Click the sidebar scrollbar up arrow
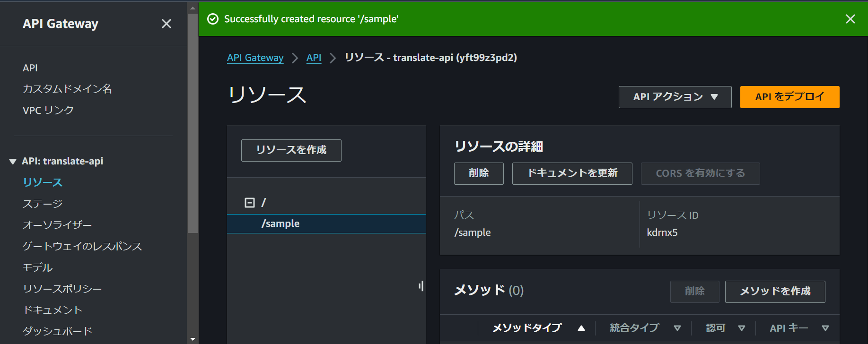Viewport: 868px width, 344px height. (193, 8)
